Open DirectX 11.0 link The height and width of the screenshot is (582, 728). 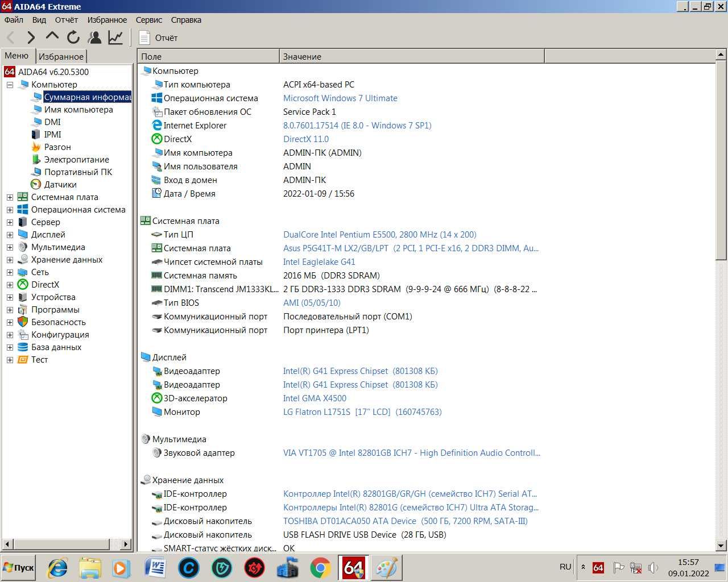pyautogui.click(x=306, y=139)
